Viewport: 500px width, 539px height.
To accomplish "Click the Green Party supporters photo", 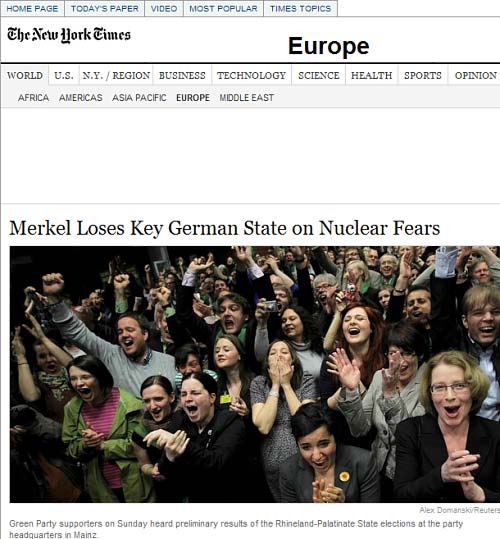I will click(x=255, y=374).
